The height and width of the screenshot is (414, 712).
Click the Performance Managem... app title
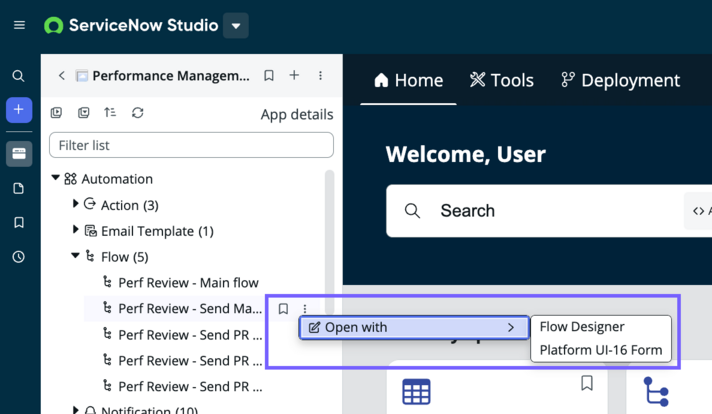(171, 76)
